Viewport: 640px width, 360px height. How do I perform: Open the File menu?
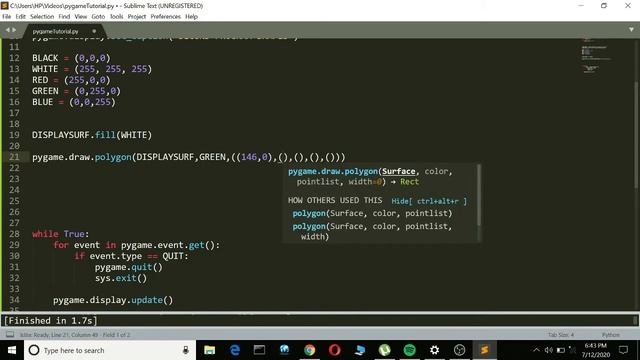(x=7, y=17)
